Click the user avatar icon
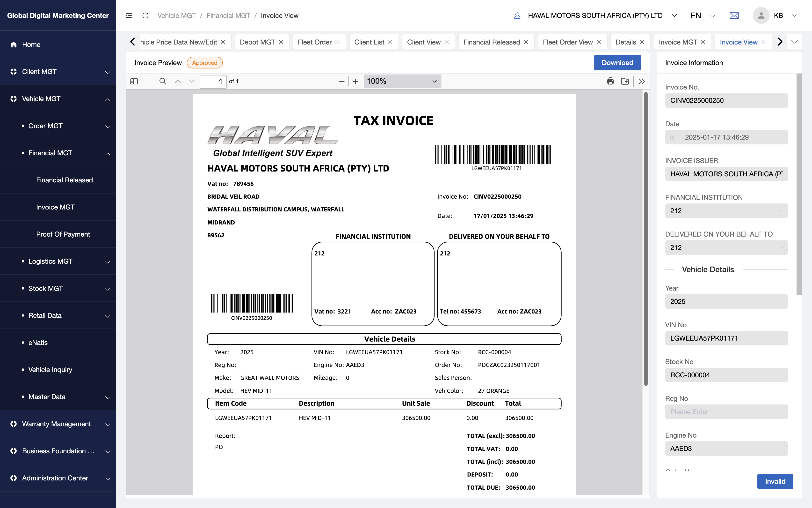The height and width of the screenshot is (508, 812). click(x=761, y=15)
